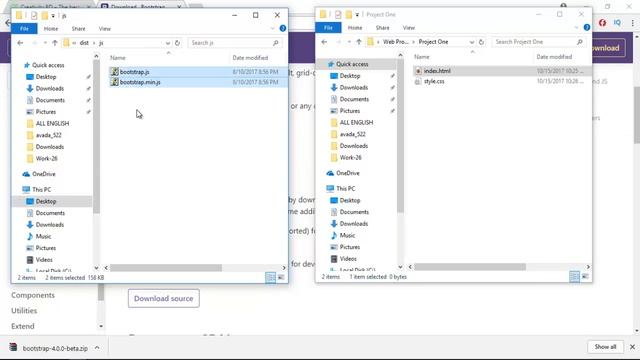Open recent locations dropdown in js window

[45, 43]
